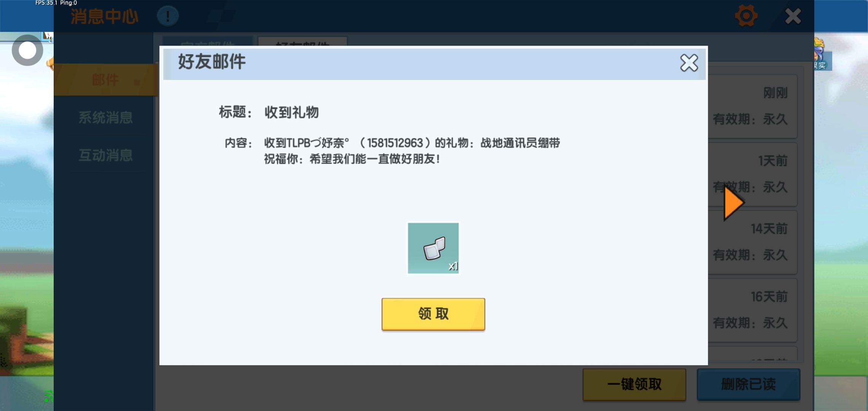Tap the orange play arrow icon

click(x=734, y=203)
